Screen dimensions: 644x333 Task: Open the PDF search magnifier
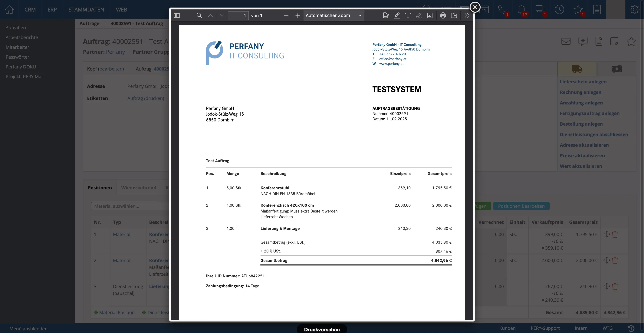coord(199,15)
